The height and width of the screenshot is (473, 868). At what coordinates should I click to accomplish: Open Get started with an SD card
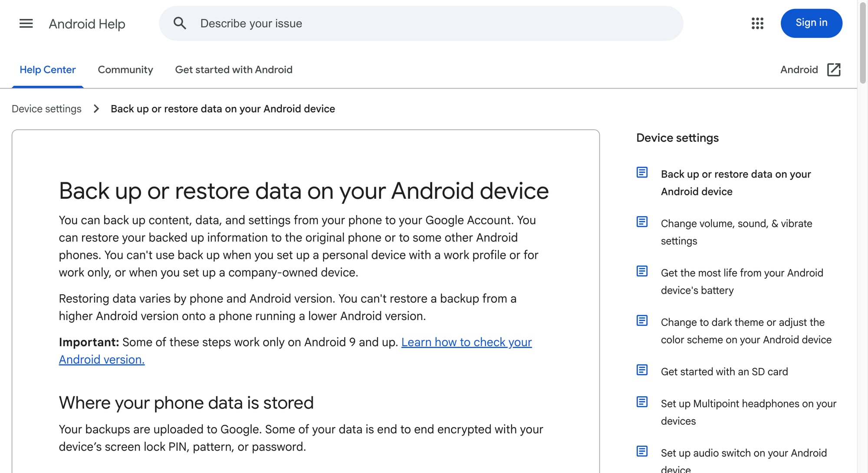point(724,372)
